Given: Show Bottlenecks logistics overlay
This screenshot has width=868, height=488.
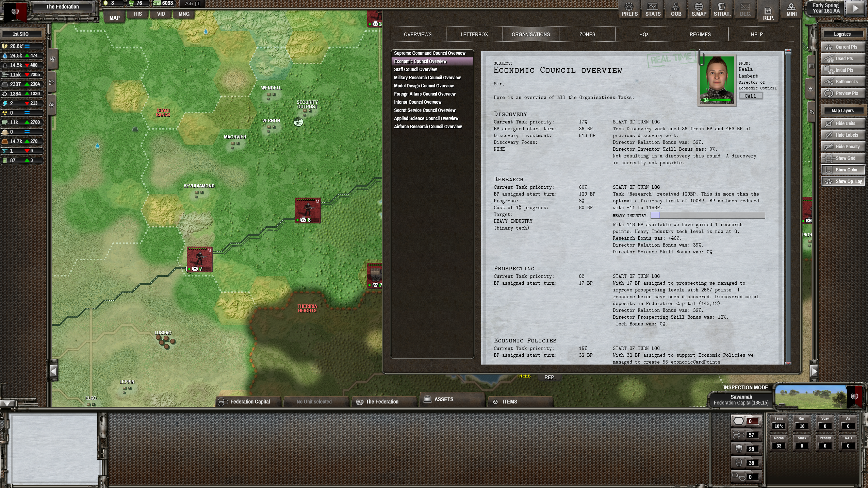Looking at the screenshot, I should coord(843,82).
